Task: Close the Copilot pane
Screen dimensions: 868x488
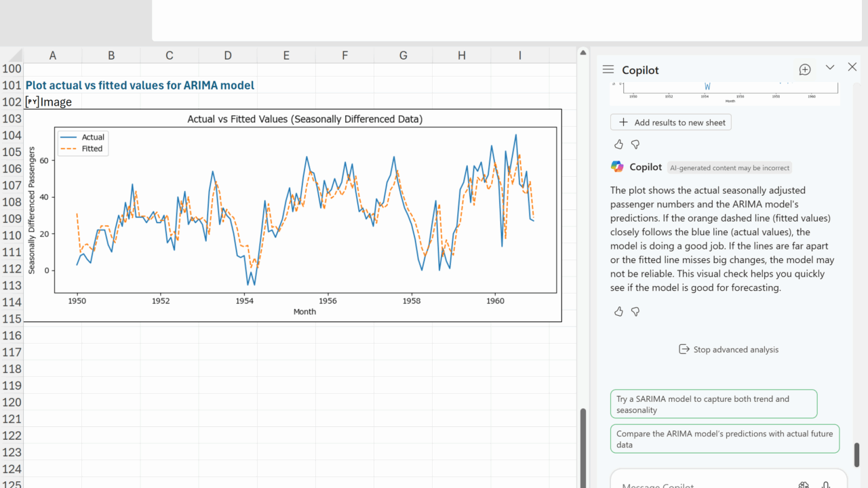Action: click(x=852, y=67)
